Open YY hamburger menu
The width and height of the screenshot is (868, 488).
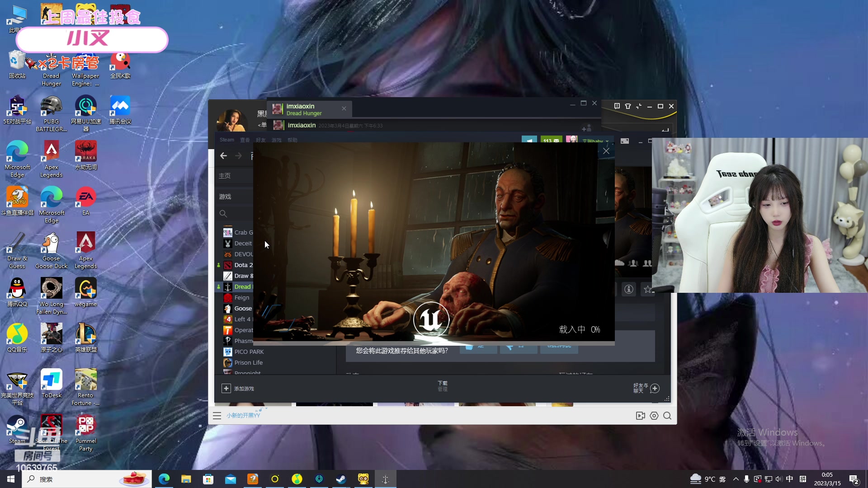217,416
